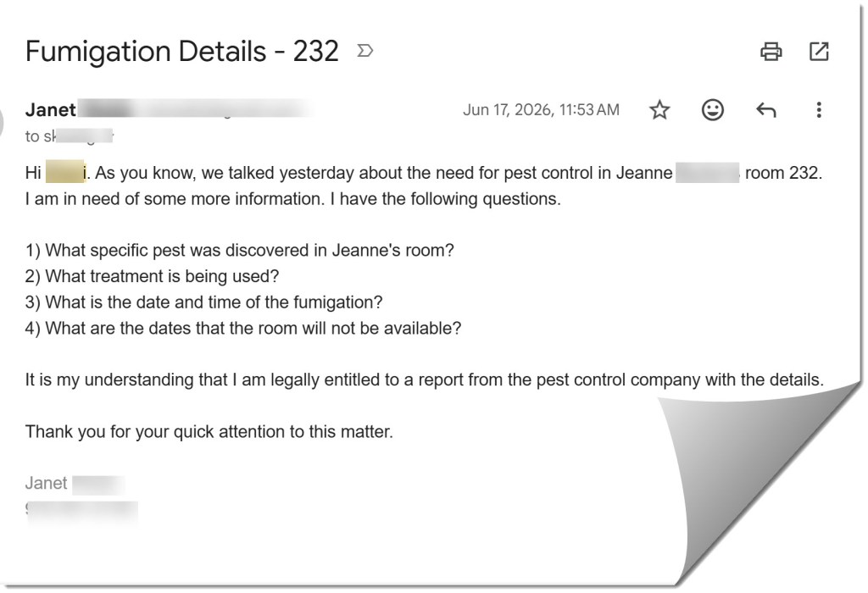Click the gray Janet signature text
868x593 pixels.
click(x=47, y=483)
